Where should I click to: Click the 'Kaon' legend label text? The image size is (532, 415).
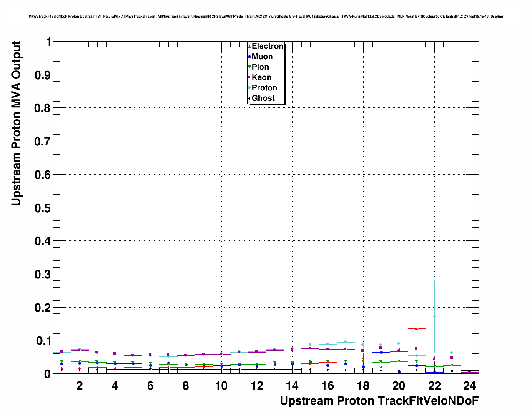pos(261,77)
